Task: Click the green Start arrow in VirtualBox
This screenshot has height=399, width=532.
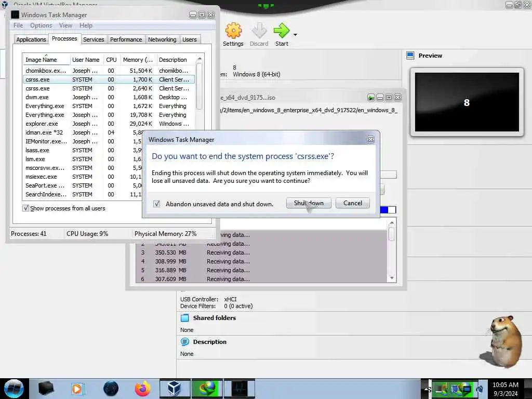Action: (282, 31)
